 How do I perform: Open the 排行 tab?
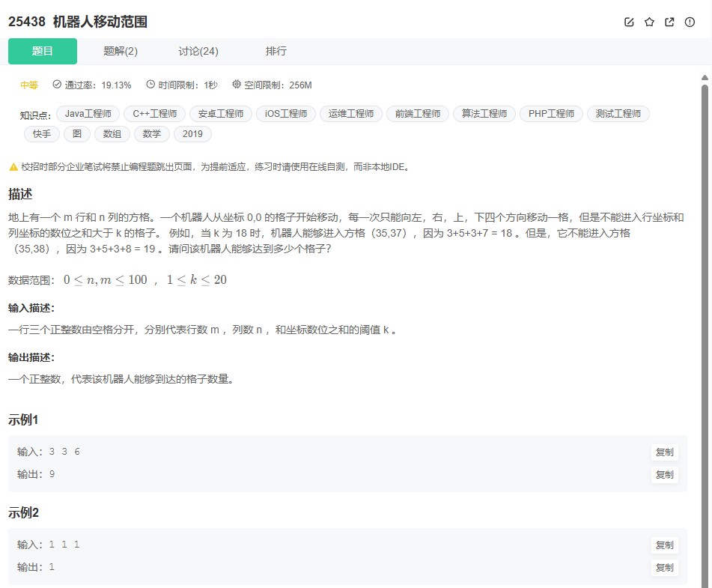click(x=276, y=51)
